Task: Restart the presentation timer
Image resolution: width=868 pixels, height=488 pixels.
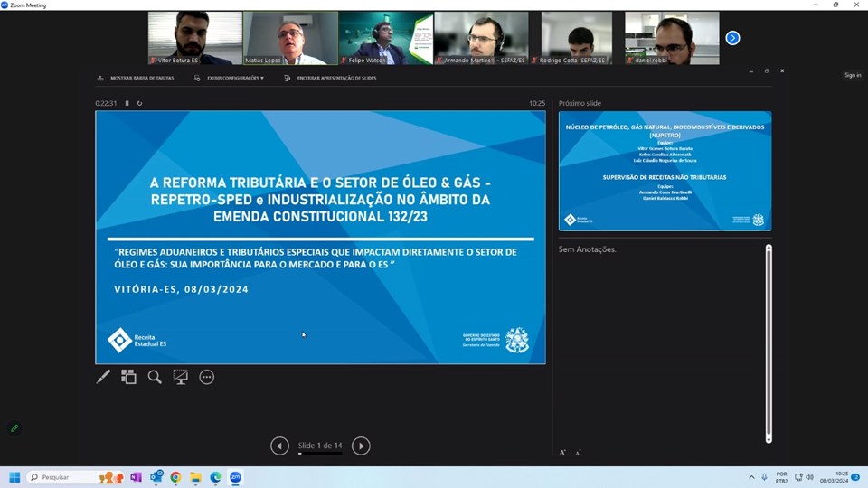Action: coord(139,103)
